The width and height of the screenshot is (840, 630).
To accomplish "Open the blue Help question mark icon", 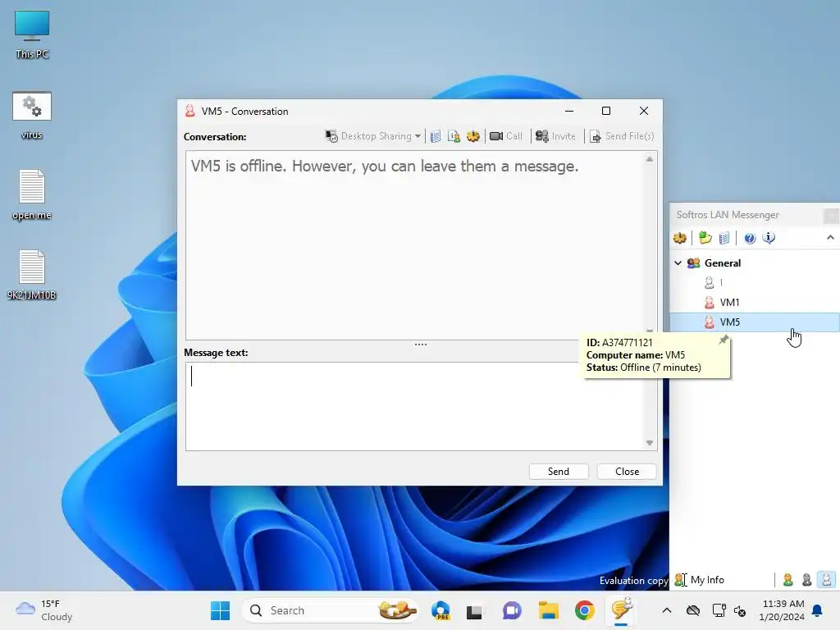I will point(750,238).
